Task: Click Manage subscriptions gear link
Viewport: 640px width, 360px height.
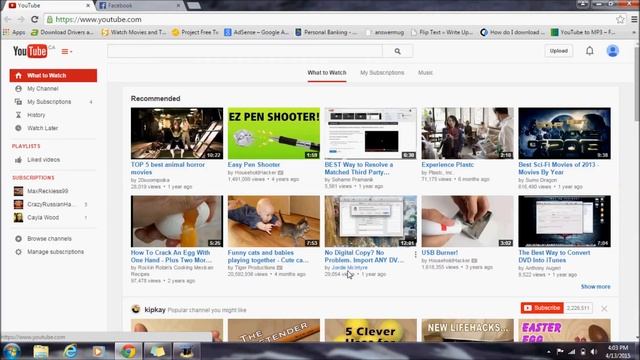Action: pos(55,252)
